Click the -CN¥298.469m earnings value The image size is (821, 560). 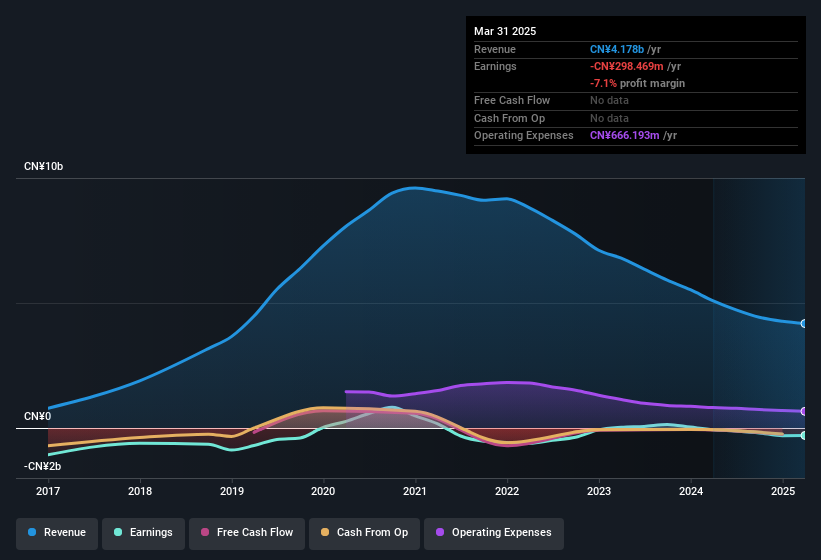pos(627,66)
